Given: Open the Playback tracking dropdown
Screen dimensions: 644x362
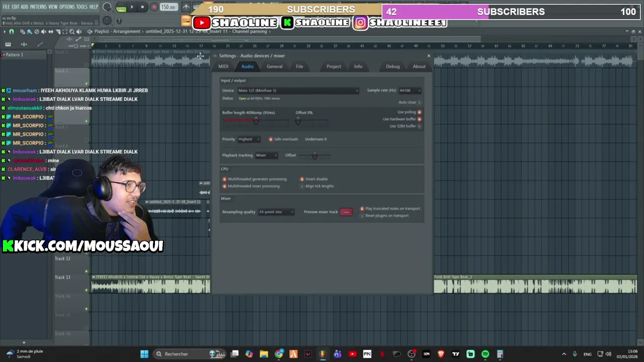Looking at the screenshot, I should point(266,155).
